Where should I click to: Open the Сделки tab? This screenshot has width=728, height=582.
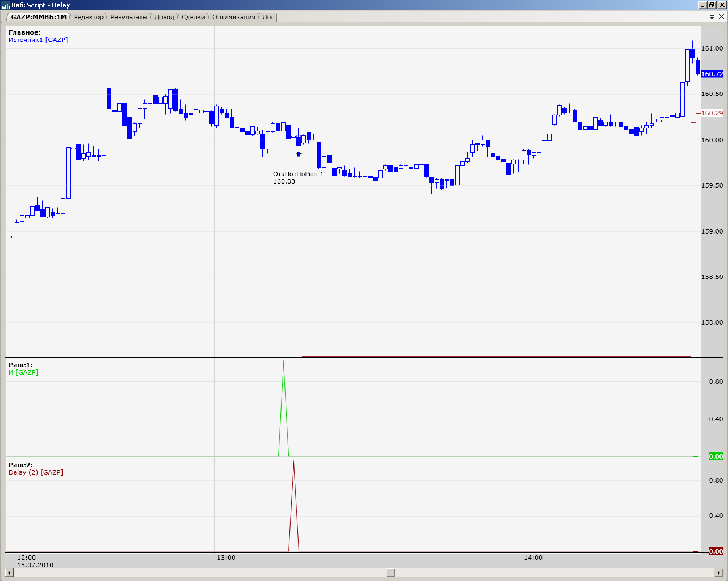coord(193,17)
